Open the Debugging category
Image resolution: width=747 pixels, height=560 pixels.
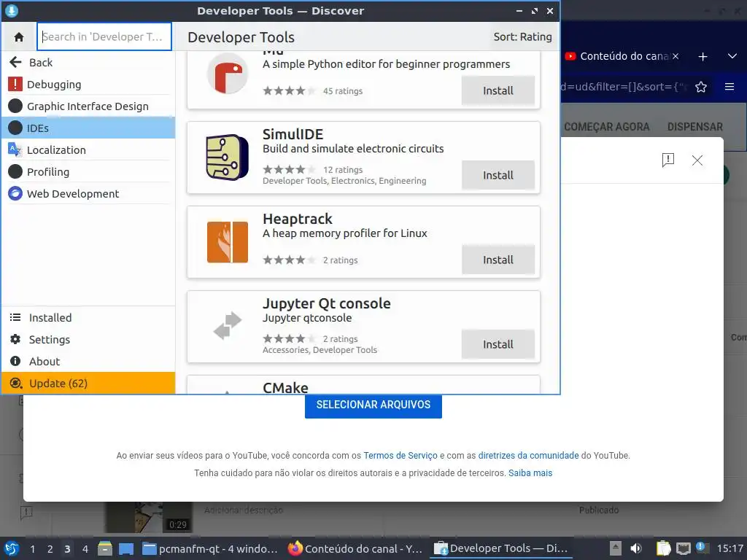pos(88,85)
